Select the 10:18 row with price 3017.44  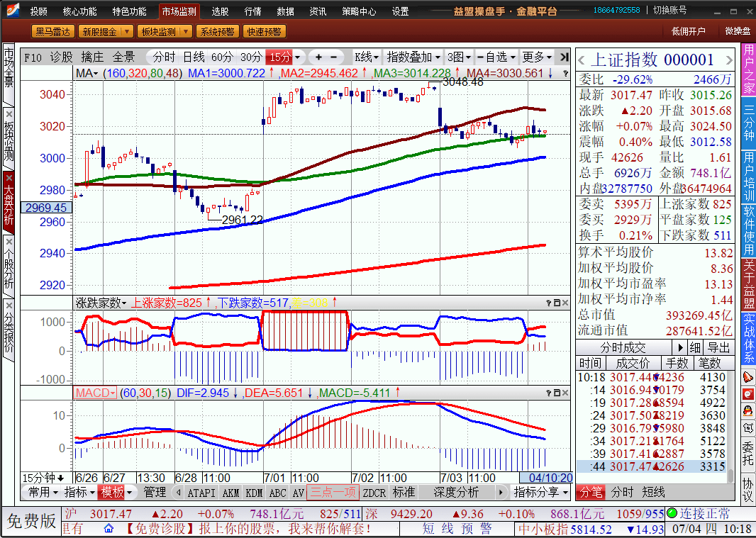(x=651, y=377)
